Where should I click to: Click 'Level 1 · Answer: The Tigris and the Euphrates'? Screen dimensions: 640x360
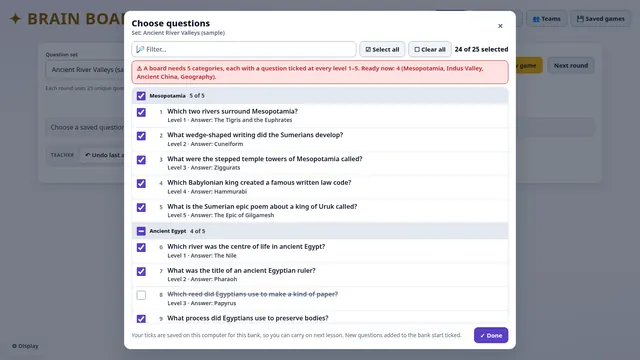[229, 120]
